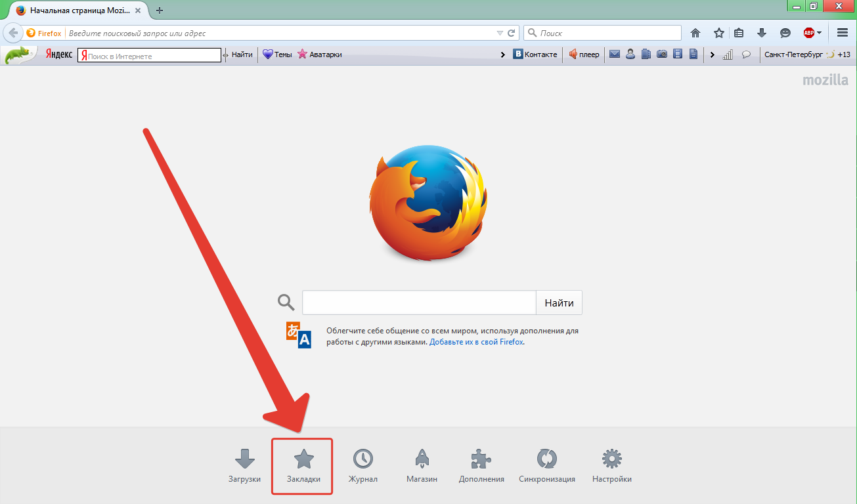Screen dimensions: 857x504
Task: Click the blue document icon in Yandex bar
Action: coord(693,54)
